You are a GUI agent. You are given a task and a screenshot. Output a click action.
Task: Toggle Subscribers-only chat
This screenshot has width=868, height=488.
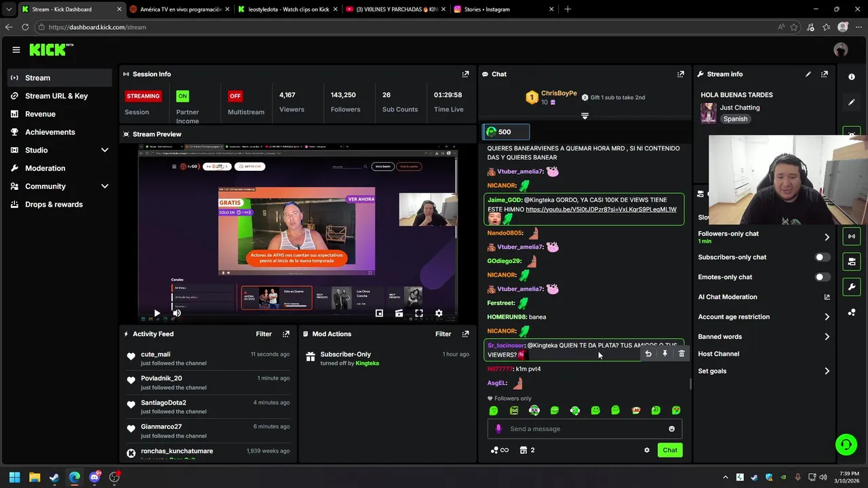pos(822,258)
